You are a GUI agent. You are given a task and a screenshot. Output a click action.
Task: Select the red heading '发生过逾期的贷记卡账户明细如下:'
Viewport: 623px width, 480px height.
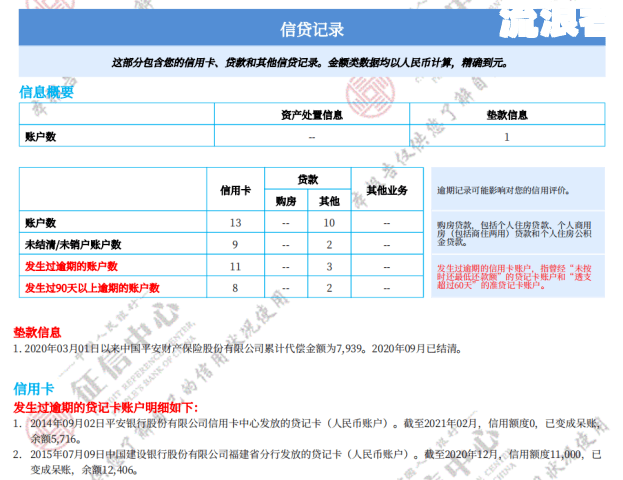105,407
